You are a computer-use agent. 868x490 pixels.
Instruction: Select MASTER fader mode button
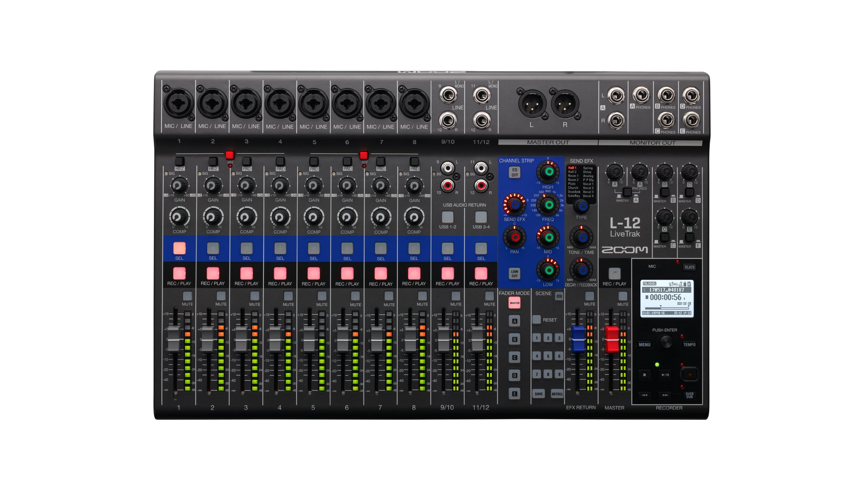point(515,303)
